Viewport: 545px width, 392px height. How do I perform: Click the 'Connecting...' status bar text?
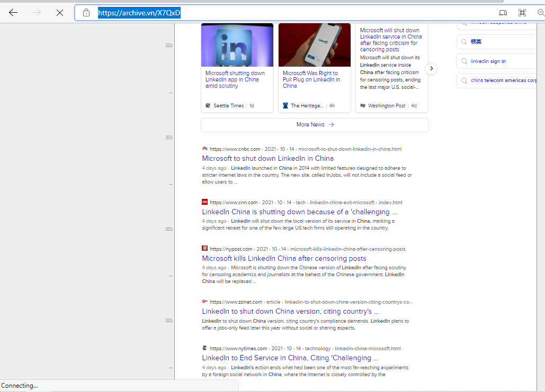coord(20,386)
